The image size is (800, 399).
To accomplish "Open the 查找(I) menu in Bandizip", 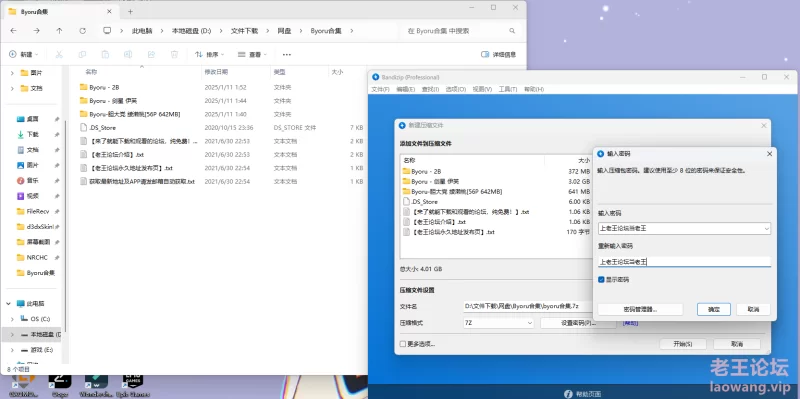I will [430, 89].
